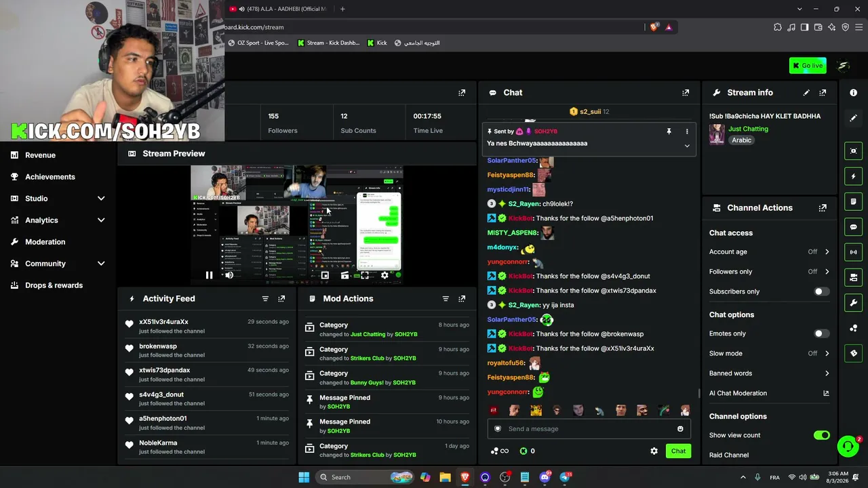Expand the pinned chat message
The height and width of the screenshot is (488, 868).
click(x=687, y=146)
